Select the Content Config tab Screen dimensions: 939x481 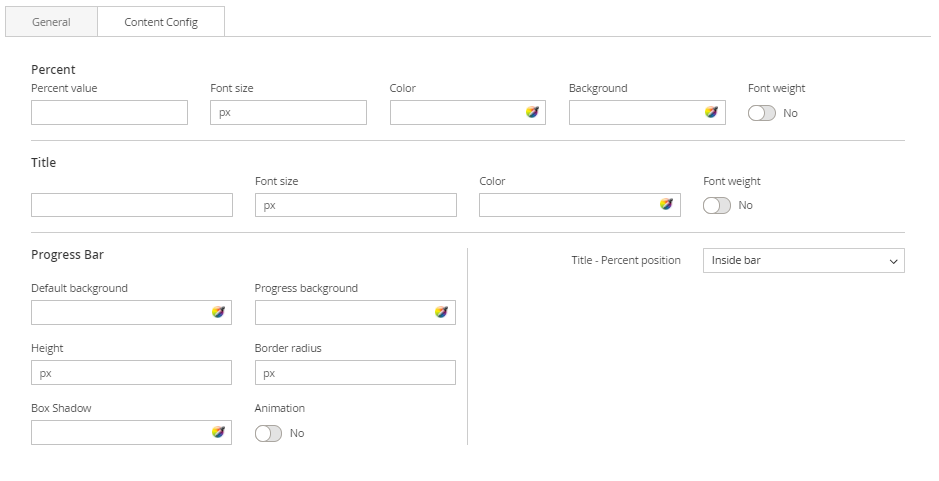click(161, 22)
